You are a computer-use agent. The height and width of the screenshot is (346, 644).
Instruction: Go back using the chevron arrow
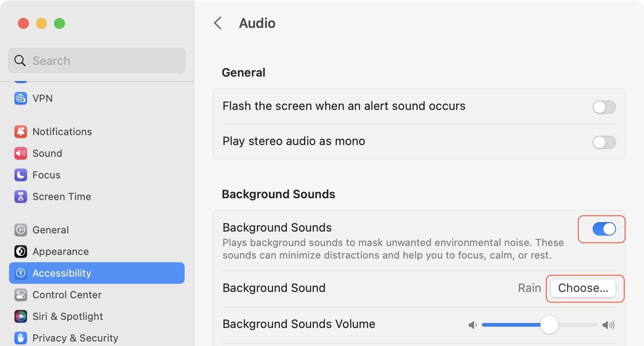click(x=218, y=23)
